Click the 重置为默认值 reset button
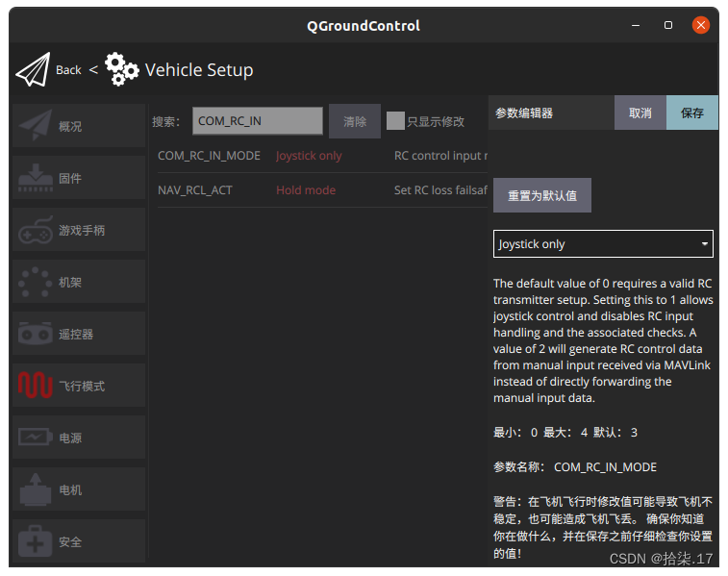This screenshot has width=728, height=576. point(542,195)
